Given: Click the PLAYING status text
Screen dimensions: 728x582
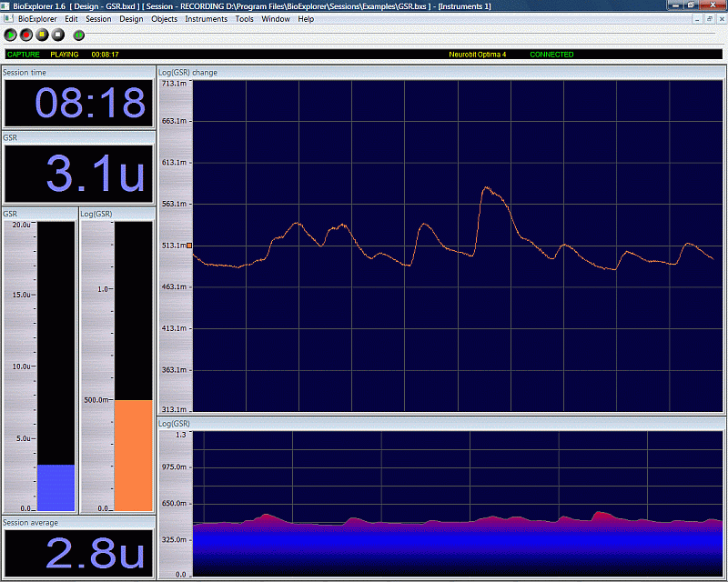Looking at the screenshot, I should point(65,55).
